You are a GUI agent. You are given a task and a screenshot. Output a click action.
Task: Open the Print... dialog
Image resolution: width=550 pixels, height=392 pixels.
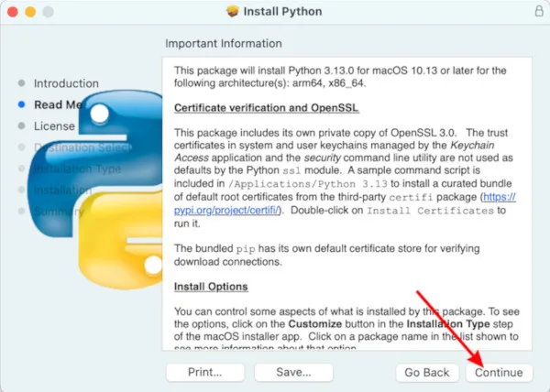[204, 372]
